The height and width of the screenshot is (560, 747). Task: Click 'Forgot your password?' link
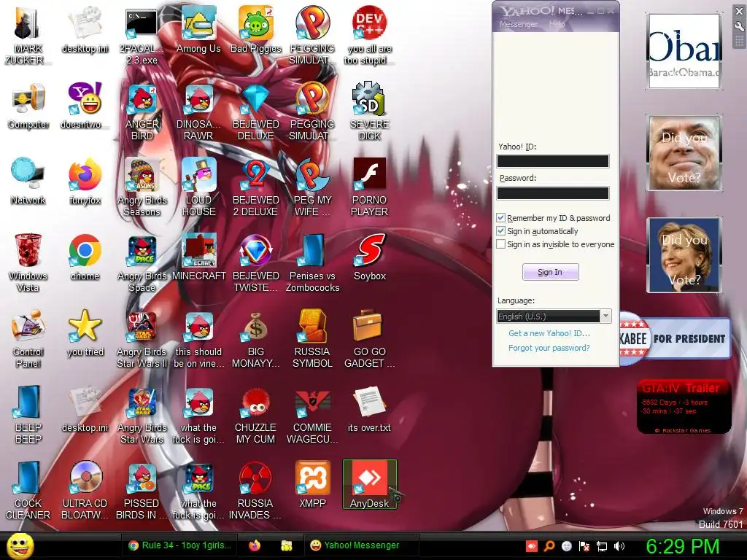(x=549, y=348)
